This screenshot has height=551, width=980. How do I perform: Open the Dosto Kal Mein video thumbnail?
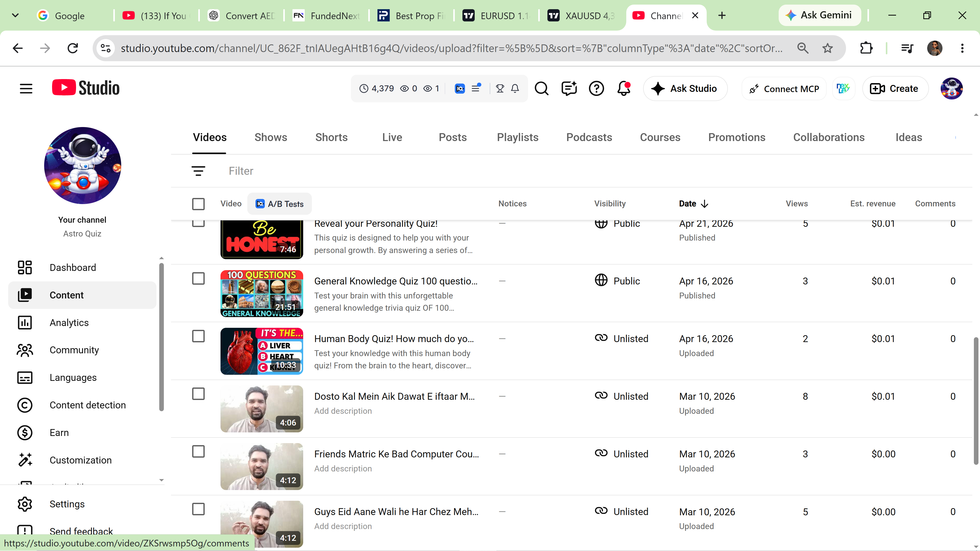point(262,409)
